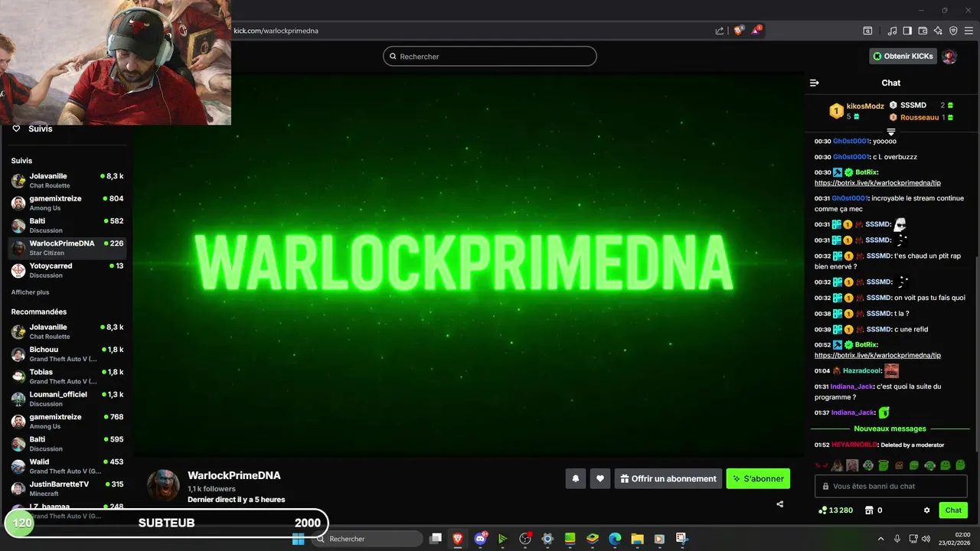Open the tab search icon in browser toolbar

coord(867,31)
